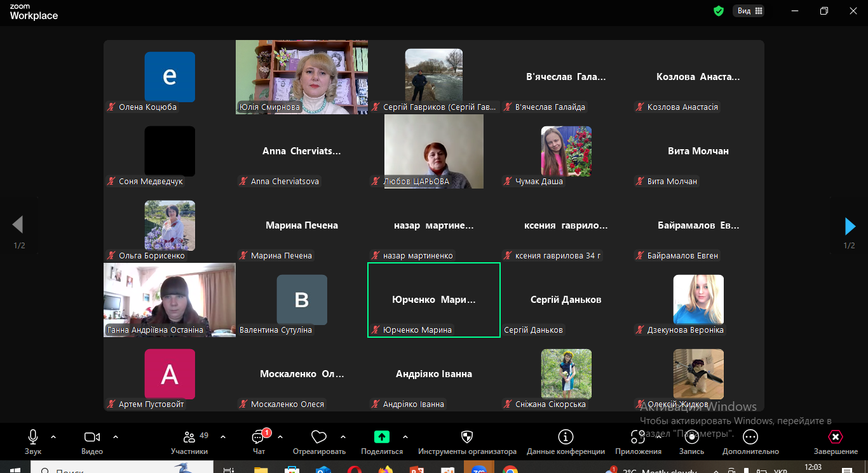
Task: Open the Participants list icon
Action: (x=189, y=437)
